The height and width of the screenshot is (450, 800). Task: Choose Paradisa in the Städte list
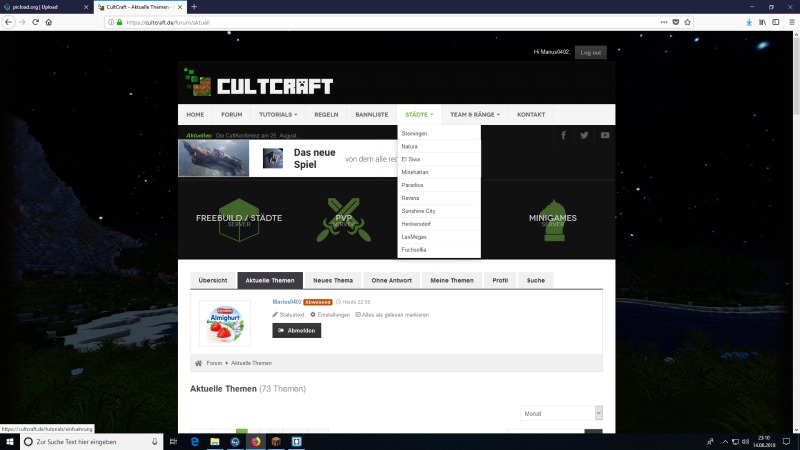(x=412, y=185)
